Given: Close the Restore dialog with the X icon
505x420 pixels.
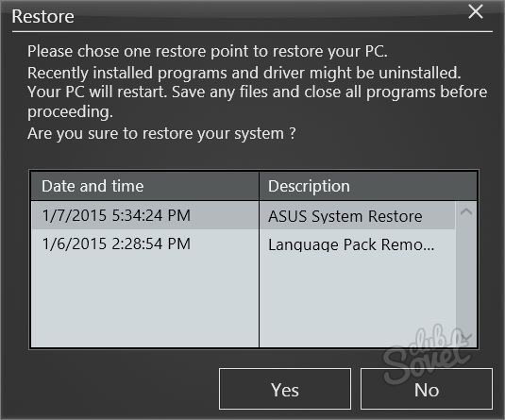Looking at the screenshot, I should (x=476, y=12).
